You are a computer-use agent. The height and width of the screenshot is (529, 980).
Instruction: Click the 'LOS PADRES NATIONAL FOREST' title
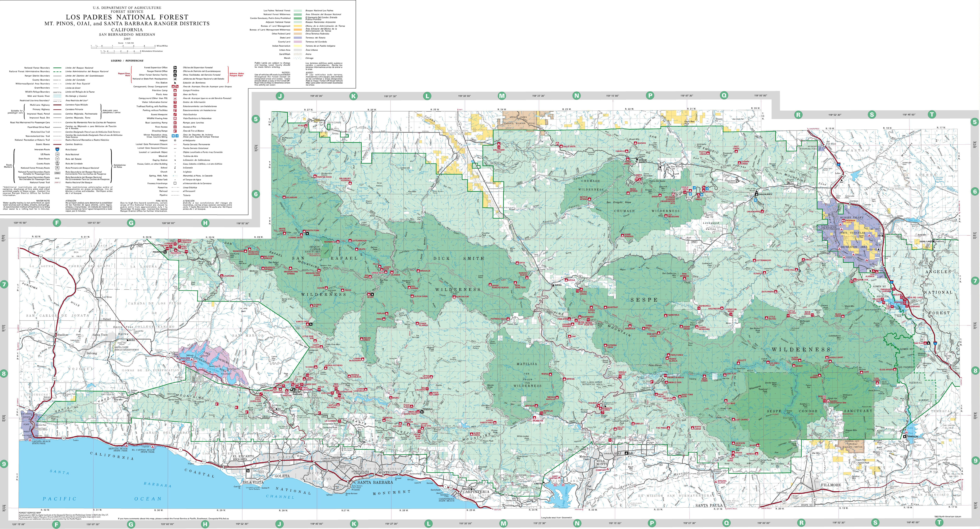pos(127,17)
